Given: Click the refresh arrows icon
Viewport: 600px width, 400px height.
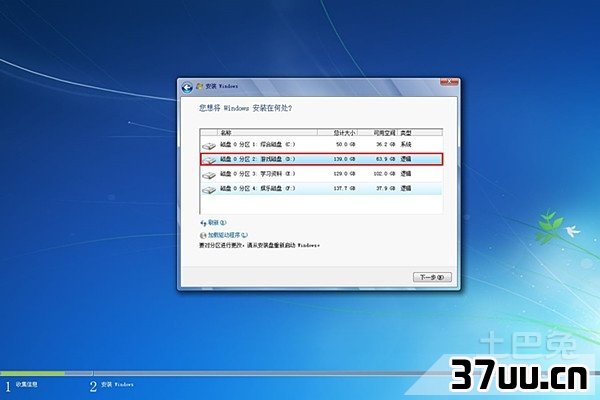Looking at the screenshot, I should (203, 223).
